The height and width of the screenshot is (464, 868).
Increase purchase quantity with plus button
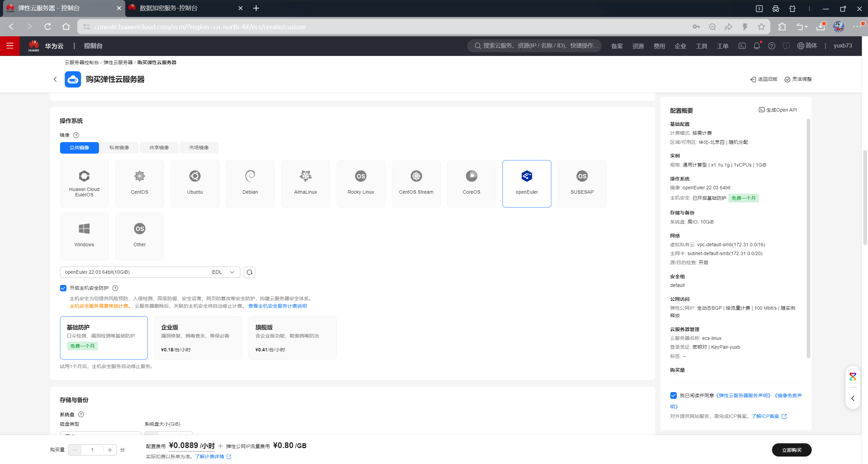(x=110, y=450)
